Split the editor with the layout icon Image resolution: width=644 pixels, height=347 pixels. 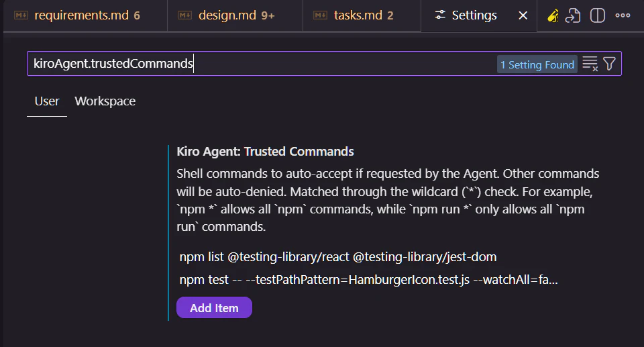coord(598,15)
